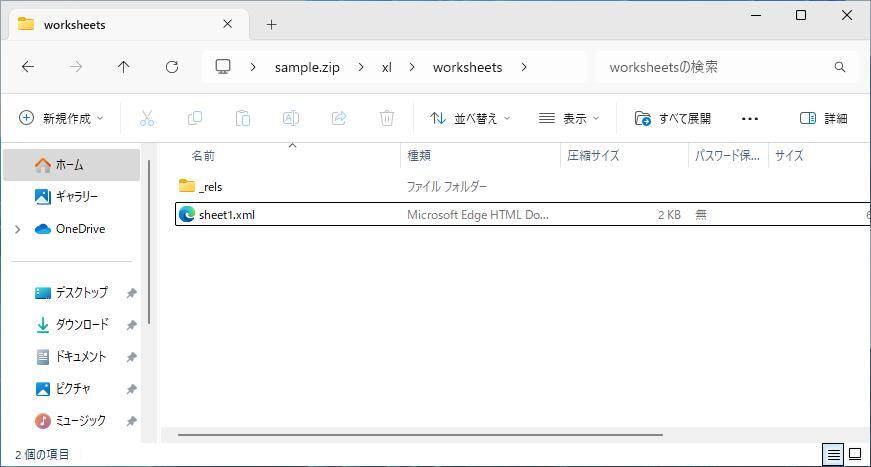The height and width of the screenshot is (467, 871).
Task: Click すべて展開 extract all button
Action: click(x=673, y=118)
